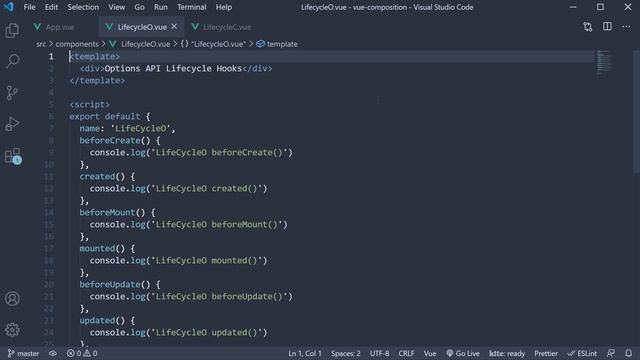The height and width of the screenshot is (360, 640).
Task: Open the Edit menu
Action: point(51,7)
